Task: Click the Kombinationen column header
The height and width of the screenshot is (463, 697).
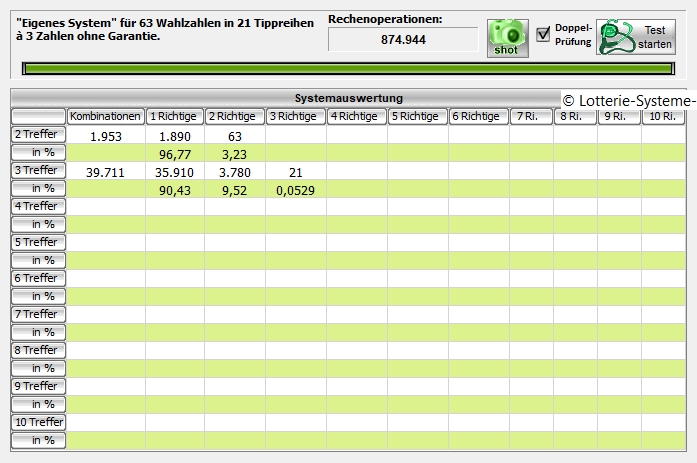Action: pyautogui.click(x=106, y=116)
